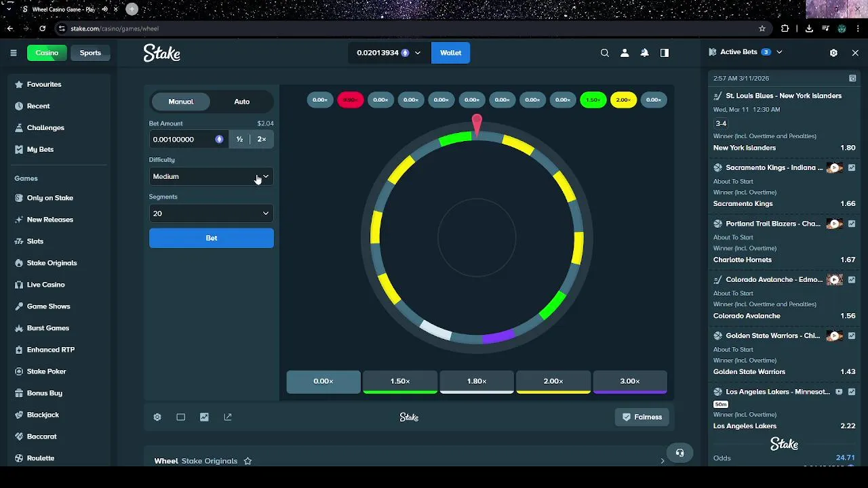This screenshot has width=868, height=488.
Task: Switch to the Sports section
Action: (x=90, y=53)
